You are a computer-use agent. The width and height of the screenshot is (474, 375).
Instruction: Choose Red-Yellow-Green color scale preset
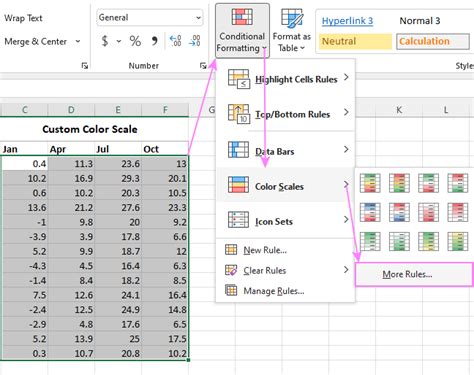click(399, 183)
